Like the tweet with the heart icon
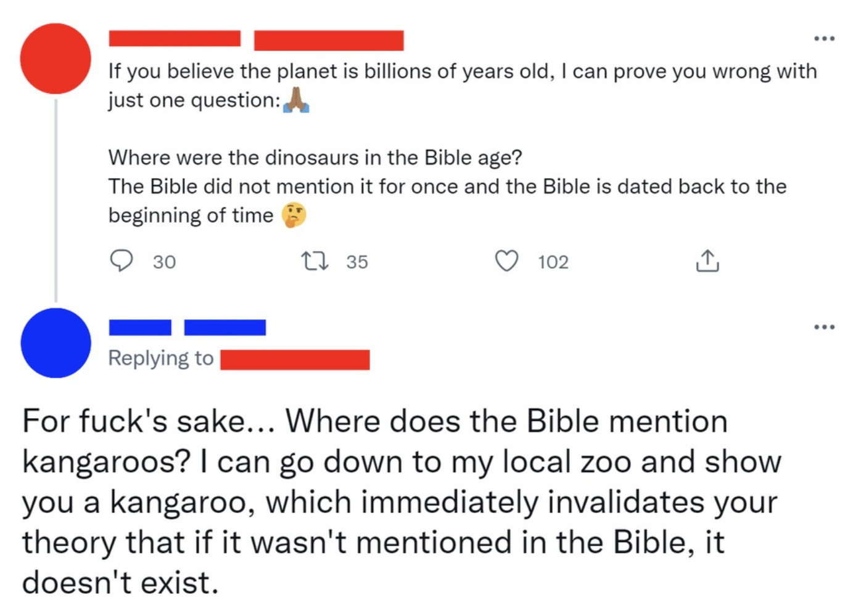This screenshot has height=616, width=861. (507, 261)
